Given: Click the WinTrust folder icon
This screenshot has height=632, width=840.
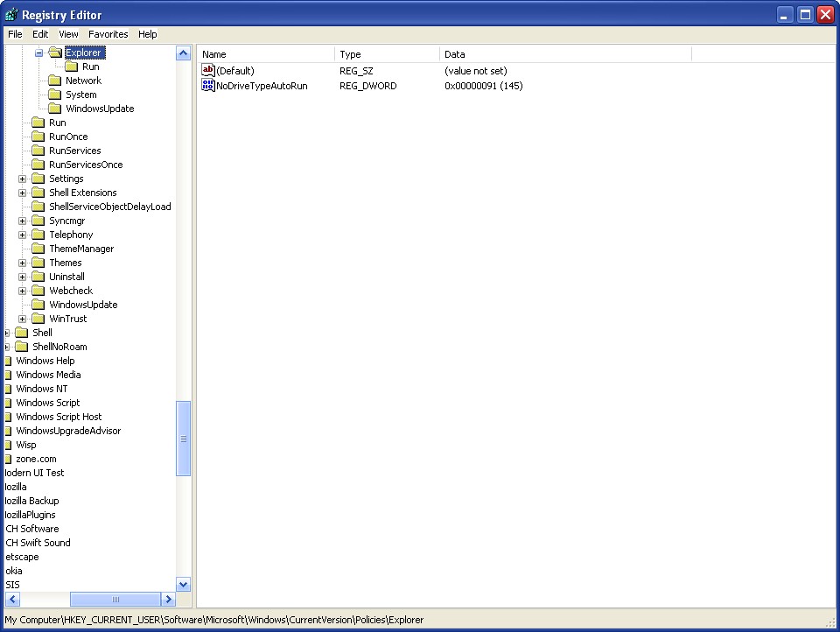Looking at the screenshot, I should tap(38, 319).
